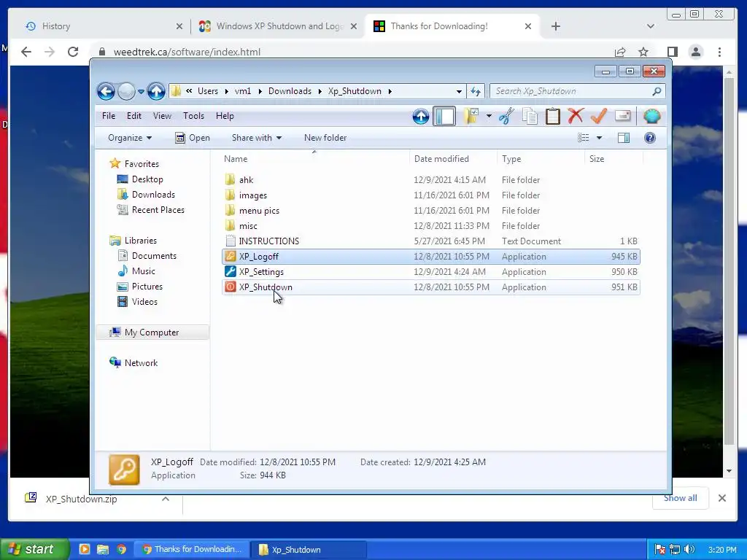Expand the Organize dropdown
Viewport: 747px width, 560px height.
(x=130, y=138)
